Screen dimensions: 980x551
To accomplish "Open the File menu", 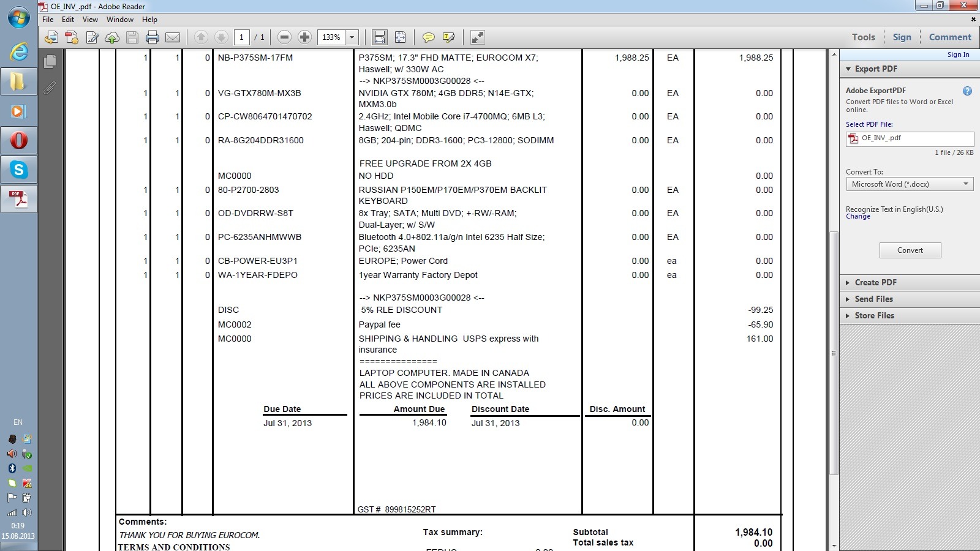I will click(x=48, y=20).
